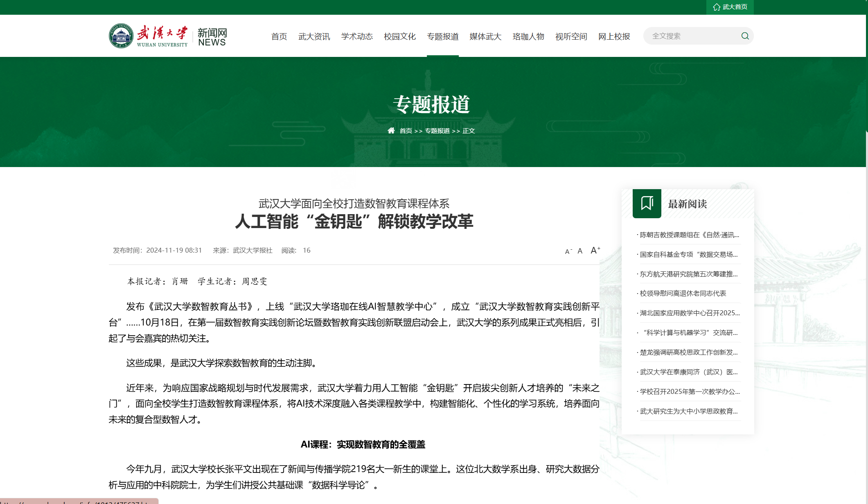Open article 武大研究生为大中小学思政教育...
Viewport: 868px width, 504px height.
(689, 411)
